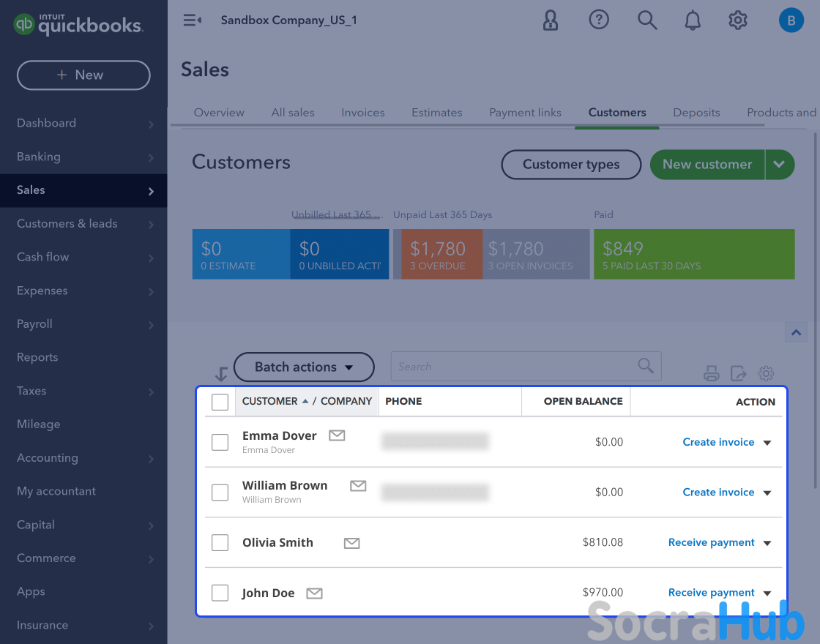Click the email icon next to Emma Dover
820x644 pixels.
click(x=337, y=435)
